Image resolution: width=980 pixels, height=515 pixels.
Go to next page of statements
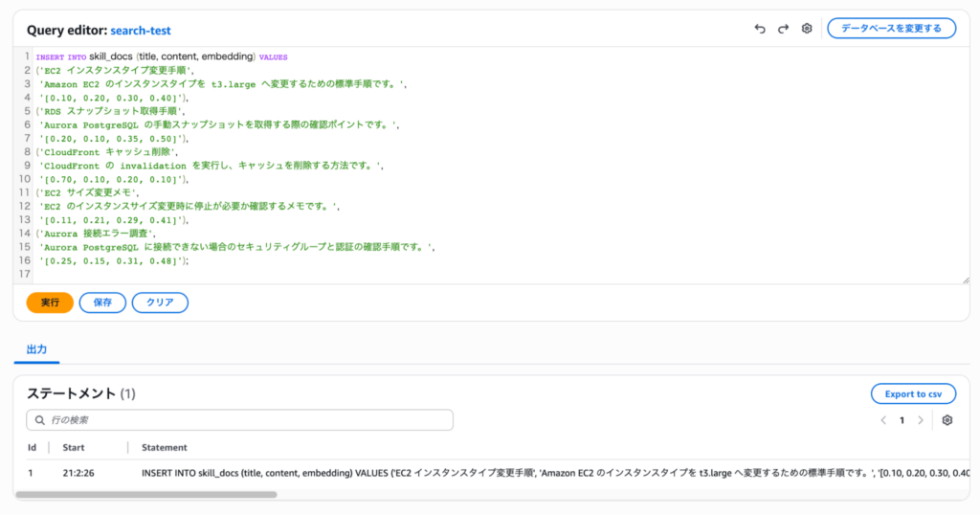coord(921,420)
